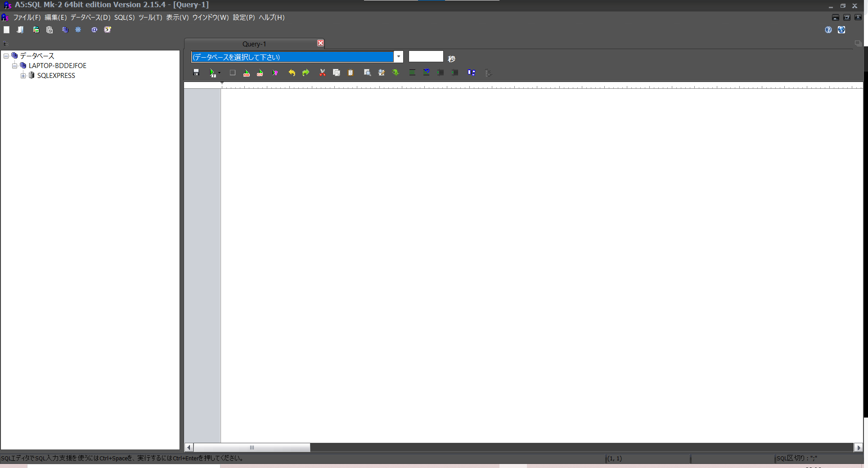Redo with the green forward arrow icon
This screenshot has width=868, height=468.
click(x=306, y=73)
